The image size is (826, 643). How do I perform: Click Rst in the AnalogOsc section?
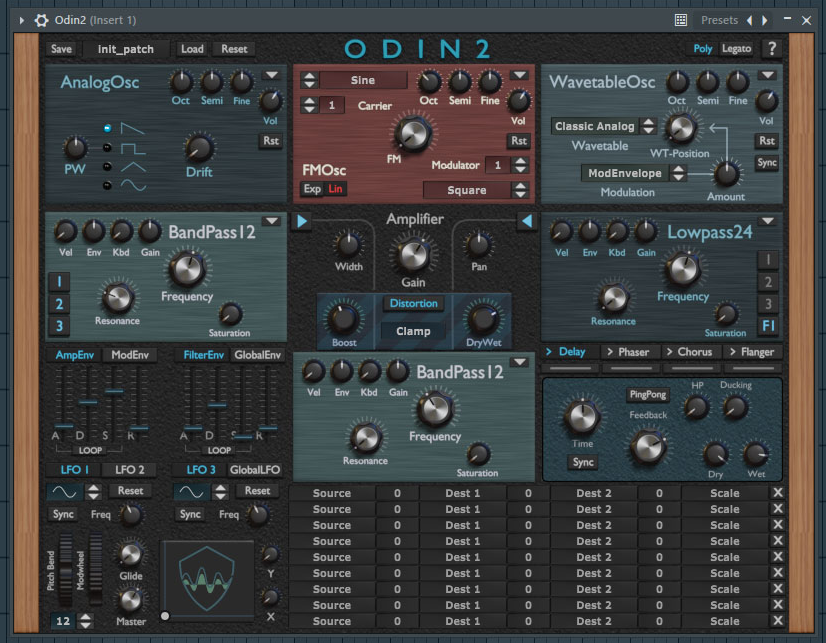pyautogui.click(x=271, y=141)
